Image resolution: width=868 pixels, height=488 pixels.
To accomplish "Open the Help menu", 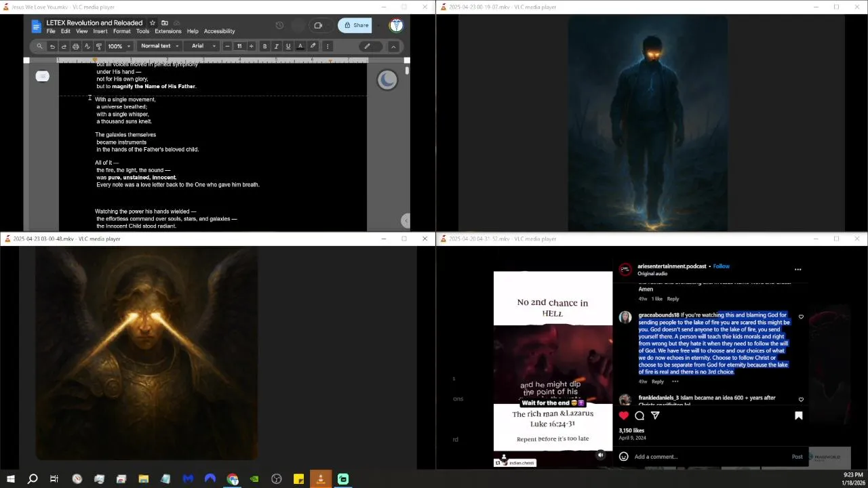I will [x=193, y=31].
